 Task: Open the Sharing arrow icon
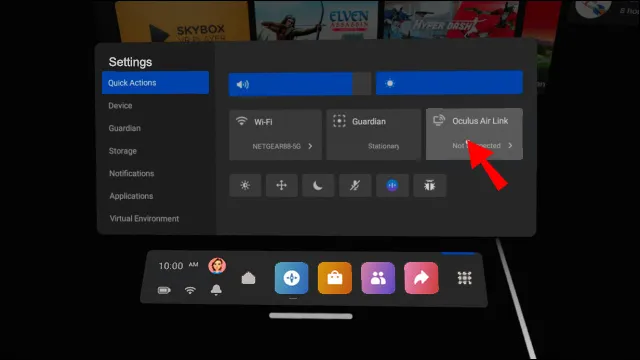(421, 278)
